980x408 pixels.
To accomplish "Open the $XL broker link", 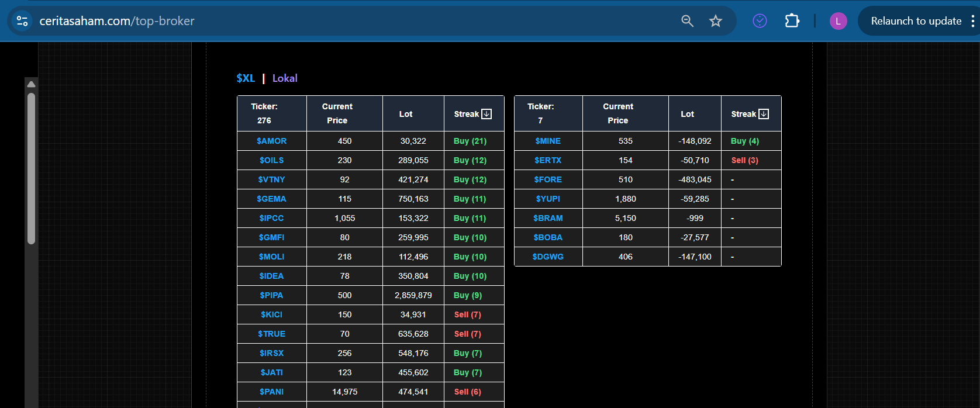I will (246, 78).
